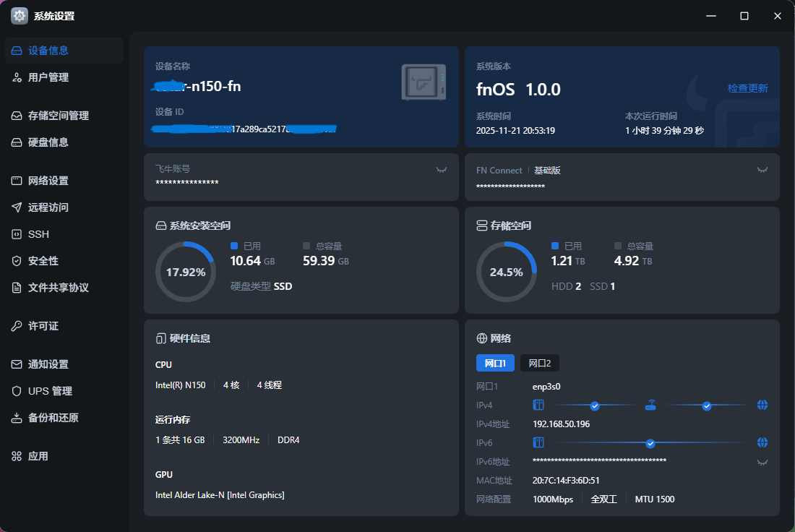
Task: Click the system install space usage ring
Action: click(x=186, y=272)
